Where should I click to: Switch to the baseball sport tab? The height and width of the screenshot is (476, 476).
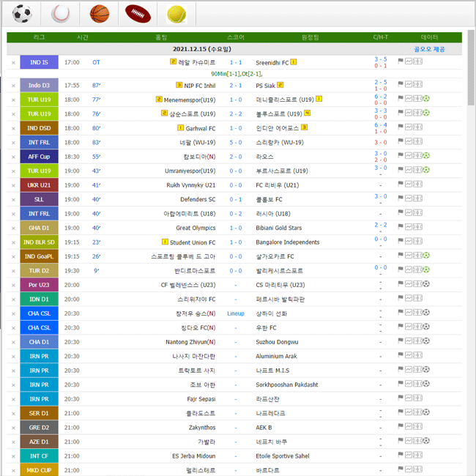[x=61, y=13]
